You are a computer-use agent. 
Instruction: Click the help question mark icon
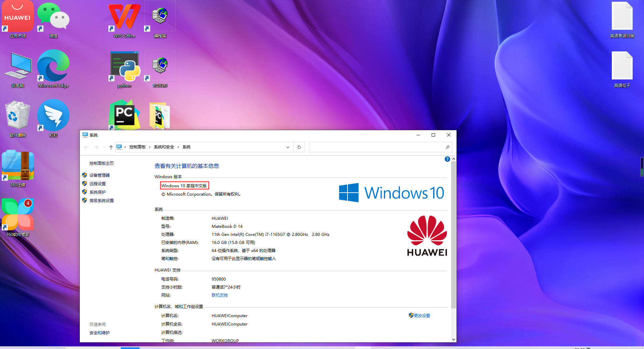click(447, 159)
